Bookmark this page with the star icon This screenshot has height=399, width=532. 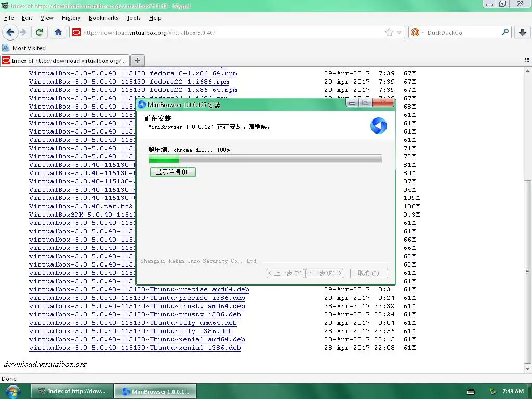pos(389,32)
